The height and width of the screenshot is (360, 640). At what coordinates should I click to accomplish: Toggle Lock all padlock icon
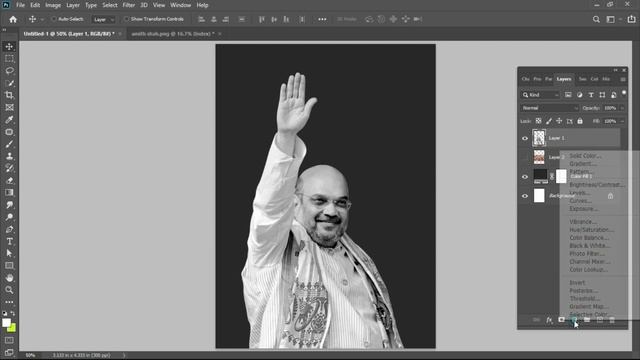tap(580, 121)
